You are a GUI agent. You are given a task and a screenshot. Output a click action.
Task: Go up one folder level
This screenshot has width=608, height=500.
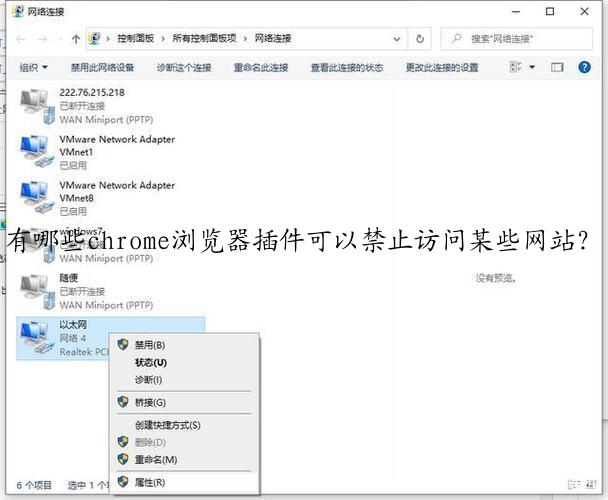[x=76, y=39]
